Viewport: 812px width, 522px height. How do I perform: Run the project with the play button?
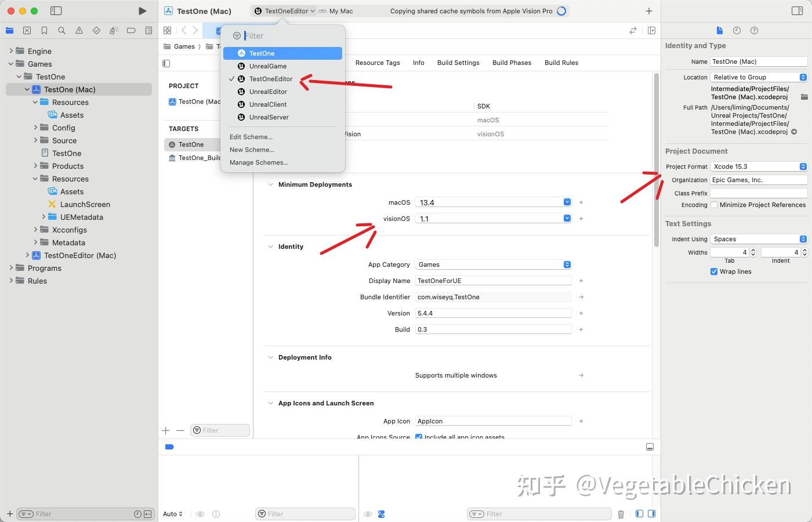coord(142,10)
